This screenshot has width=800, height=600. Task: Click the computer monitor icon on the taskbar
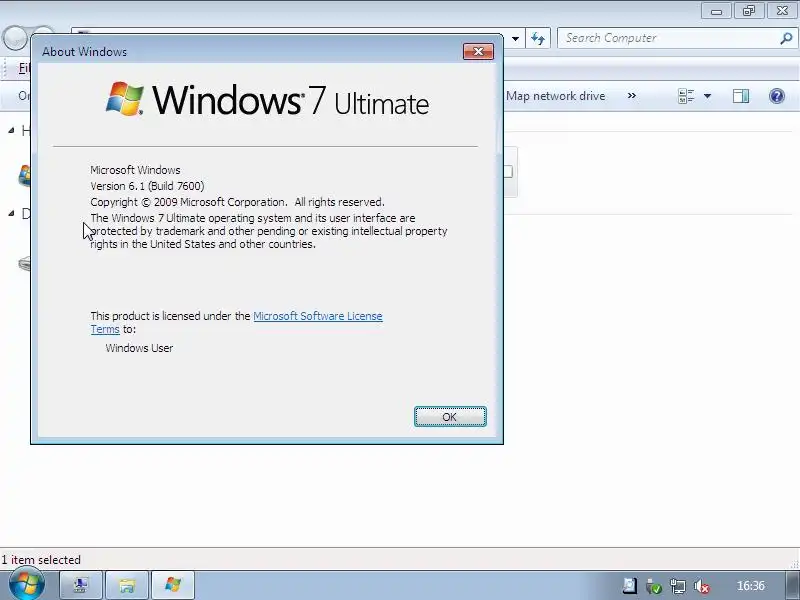81,585
